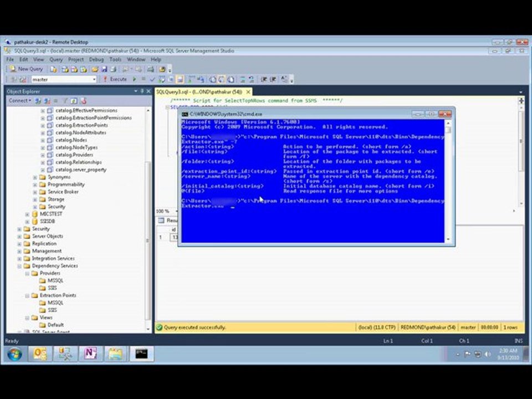The image size is (532, 399).
Task: Select catalog.server_property tree item
Action: [81, 170]
